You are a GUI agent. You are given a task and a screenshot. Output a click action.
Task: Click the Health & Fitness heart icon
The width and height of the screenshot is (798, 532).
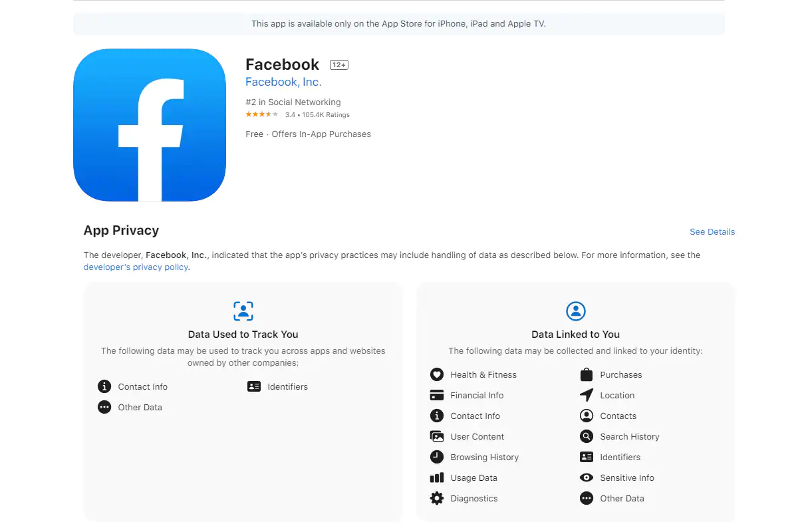(437, 374)
